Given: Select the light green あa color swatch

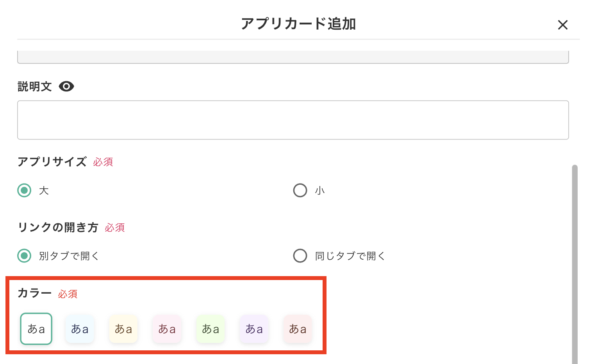Looking at the screenshot, I should tap(211, 329).
